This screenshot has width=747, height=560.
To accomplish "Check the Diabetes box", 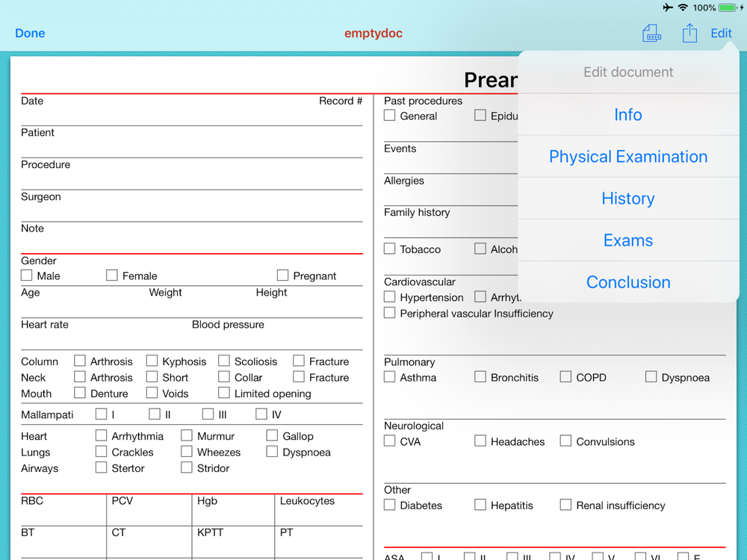I will click(x=390, y=505).
